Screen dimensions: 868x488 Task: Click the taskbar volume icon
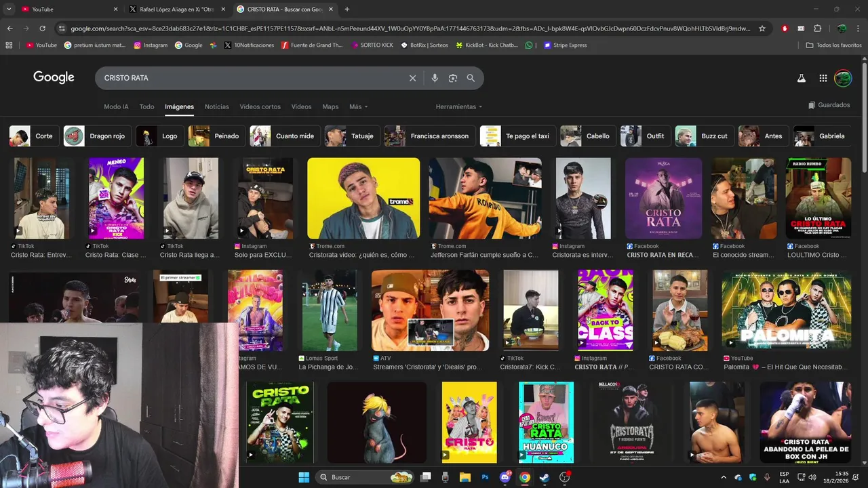812,477
